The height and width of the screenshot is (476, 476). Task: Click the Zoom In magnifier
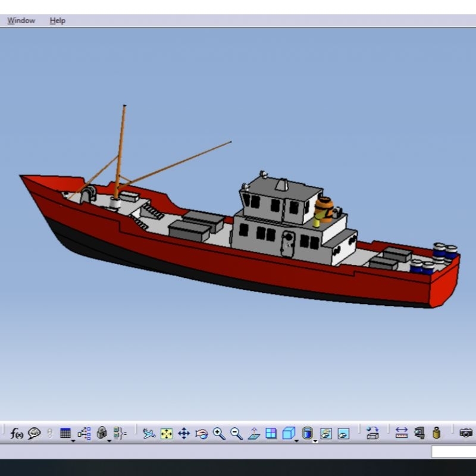coord(219,434)
